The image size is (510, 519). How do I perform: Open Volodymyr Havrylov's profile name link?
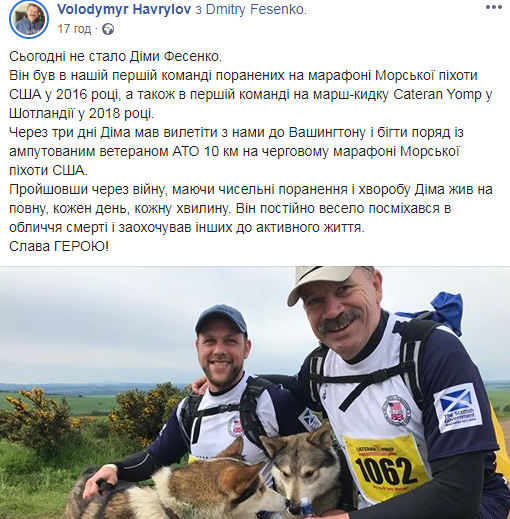pos(124,9)
